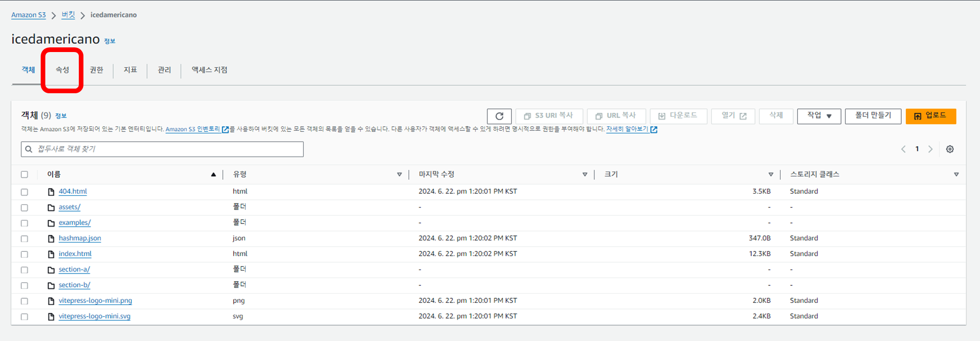Click the S3 URI 복사 button

point(549,116)
